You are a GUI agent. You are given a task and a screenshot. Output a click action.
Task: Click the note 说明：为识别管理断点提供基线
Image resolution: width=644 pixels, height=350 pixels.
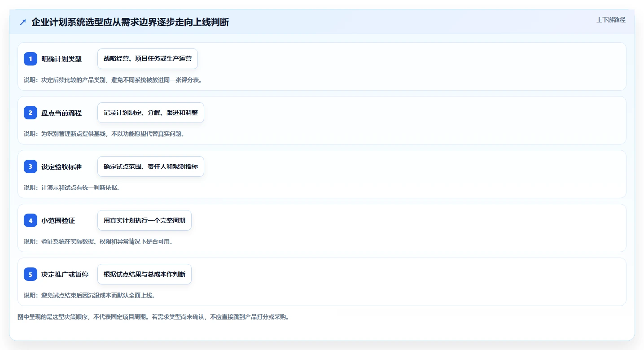[x=104, y=134]
